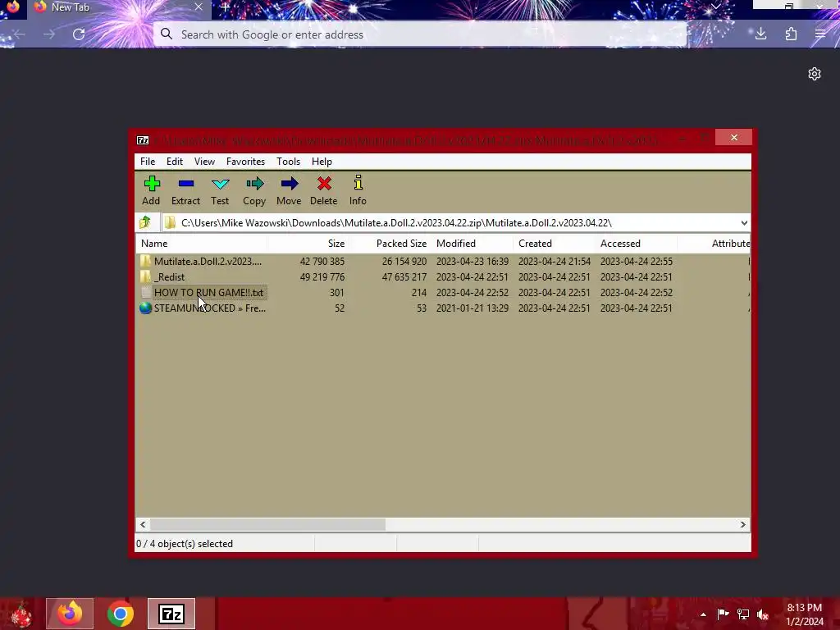Open Firefox downloads panel
This screenshot has width=840, height=630.
coord(760,34)
